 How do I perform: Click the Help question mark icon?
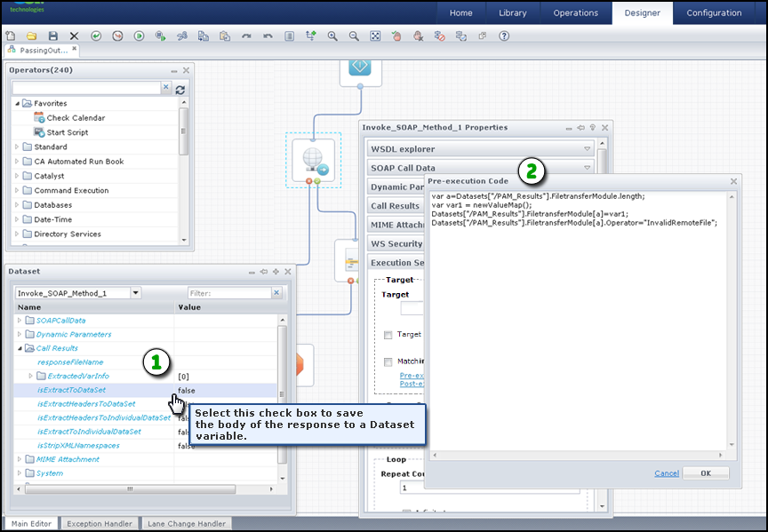(504, 36)
